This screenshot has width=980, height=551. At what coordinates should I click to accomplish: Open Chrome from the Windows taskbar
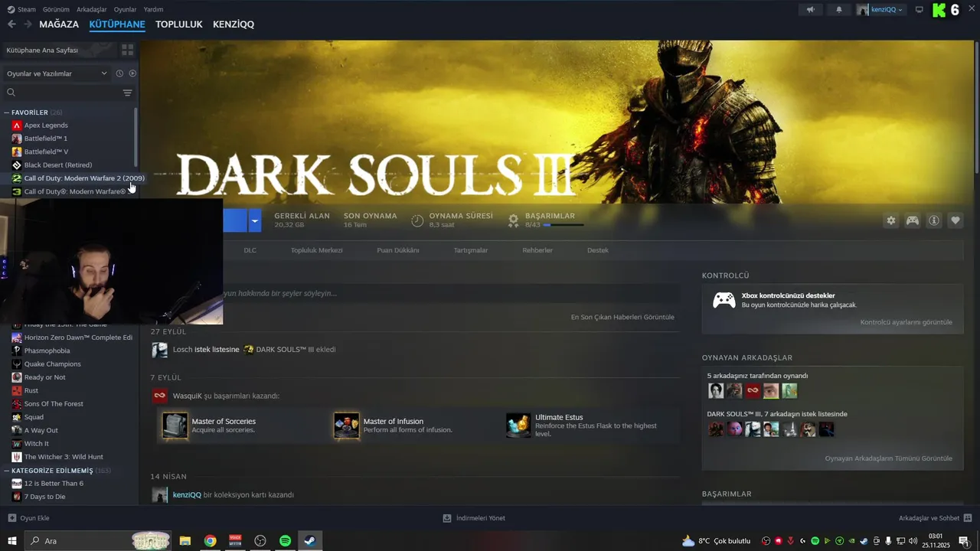[x=210, y=541]
